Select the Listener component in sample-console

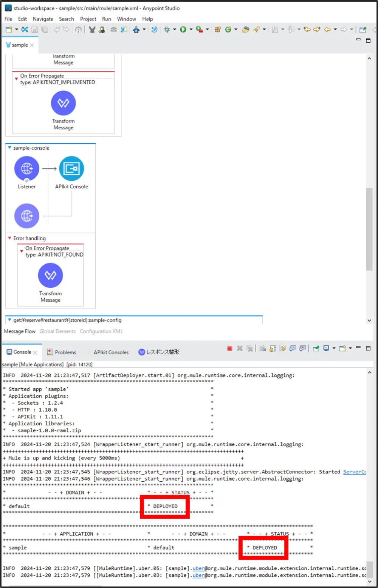point(26,169)
